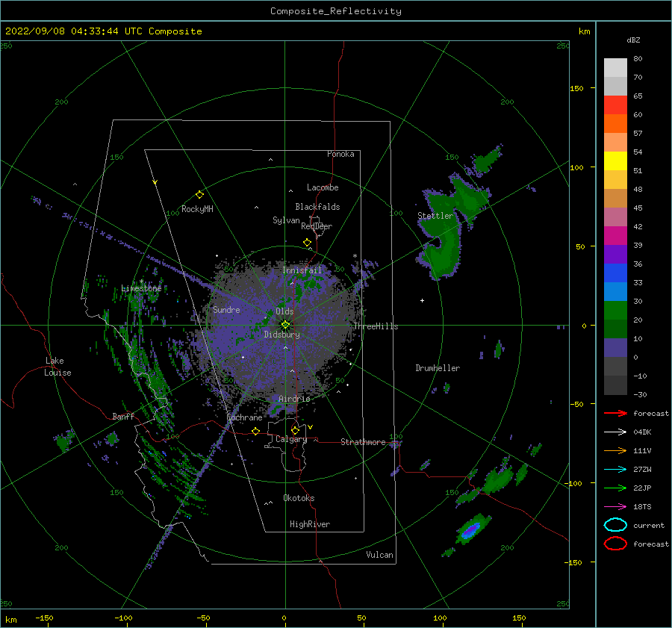Click the ThreeHills label
This screenshot has height=628, width=672.
[376, 326]
